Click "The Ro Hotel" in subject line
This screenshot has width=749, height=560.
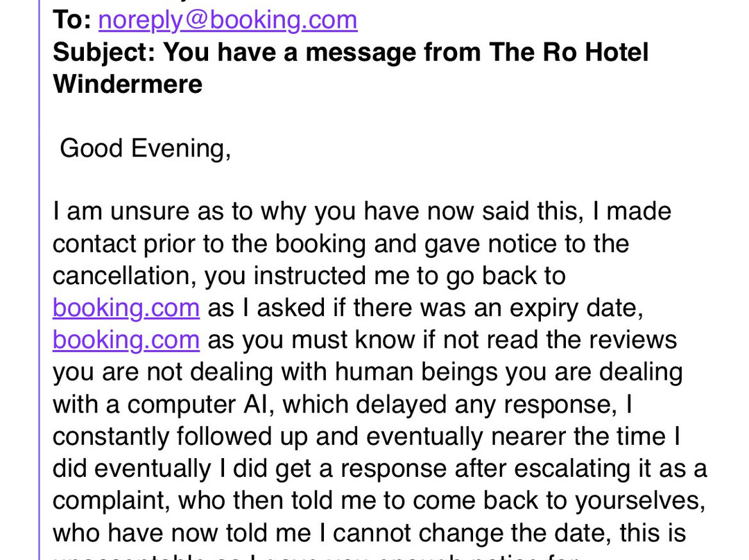click(x=569, y=51)
